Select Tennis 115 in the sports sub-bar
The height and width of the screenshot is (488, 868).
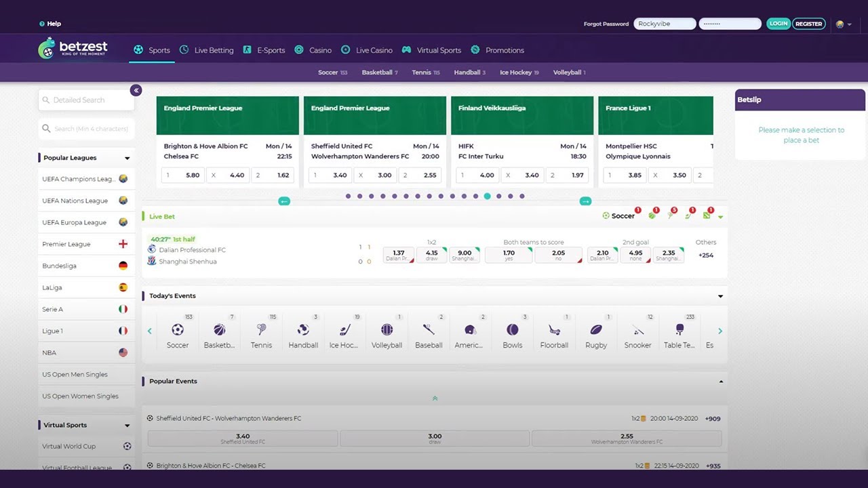(426, 73)
